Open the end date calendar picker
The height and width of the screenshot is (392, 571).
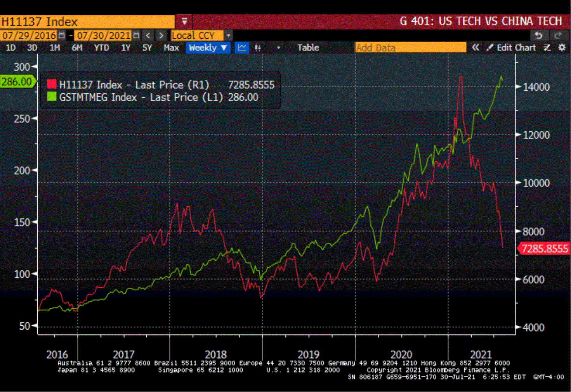(136, 36)
